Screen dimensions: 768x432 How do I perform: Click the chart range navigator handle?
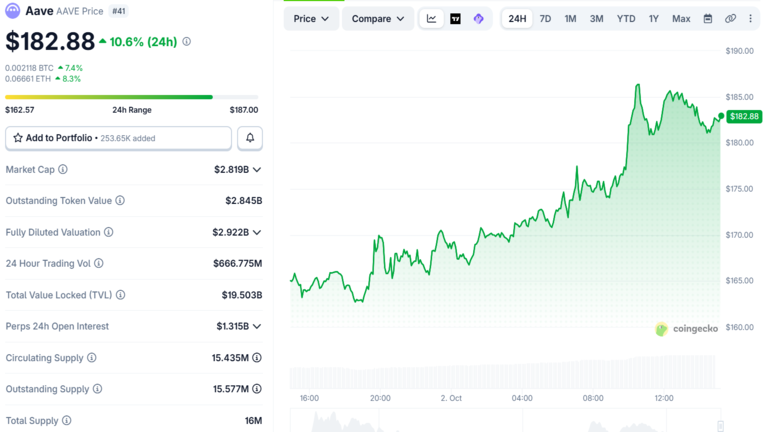[x=720, y=426]
